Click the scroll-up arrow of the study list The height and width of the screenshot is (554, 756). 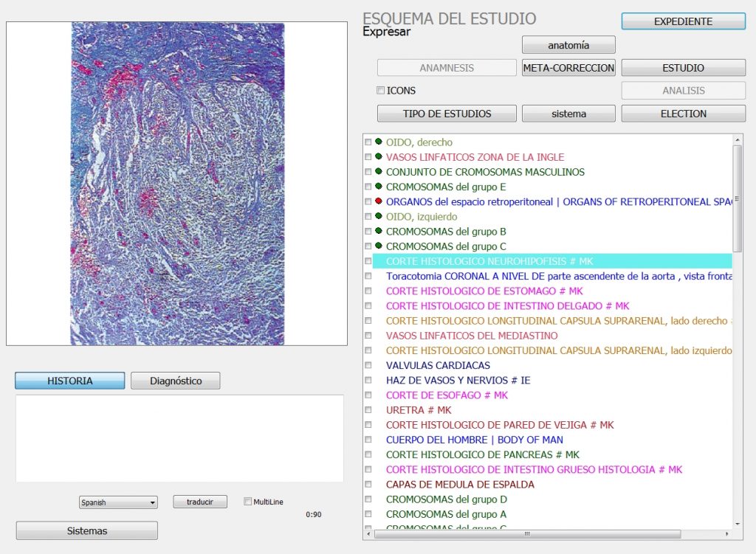click(x=738, y=139)
